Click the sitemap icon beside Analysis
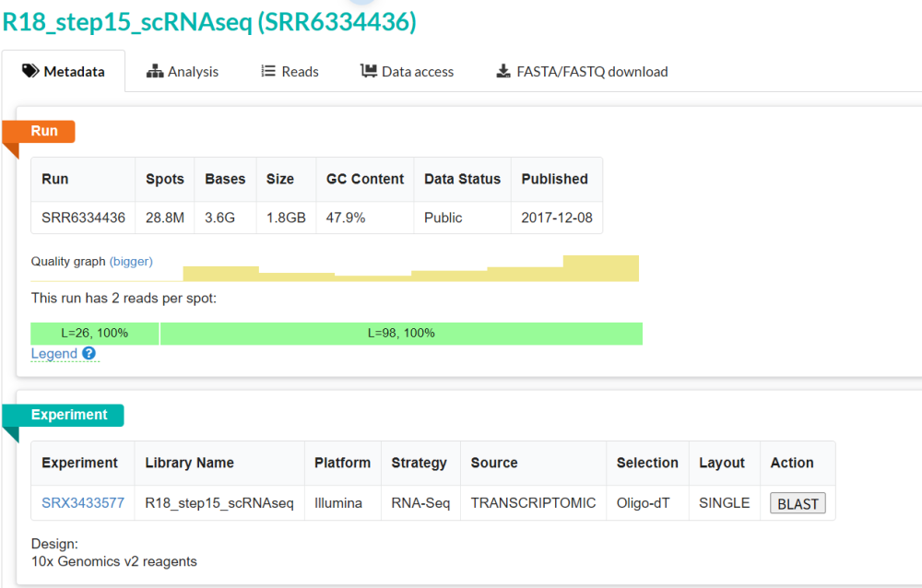The width and height of the screenshot is (922, 588). 155,71
